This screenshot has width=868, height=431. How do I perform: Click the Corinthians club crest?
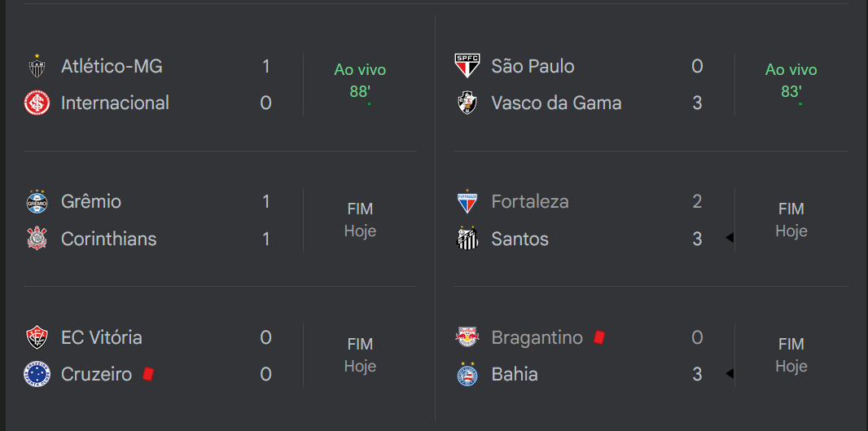click(x=37, y=238)
